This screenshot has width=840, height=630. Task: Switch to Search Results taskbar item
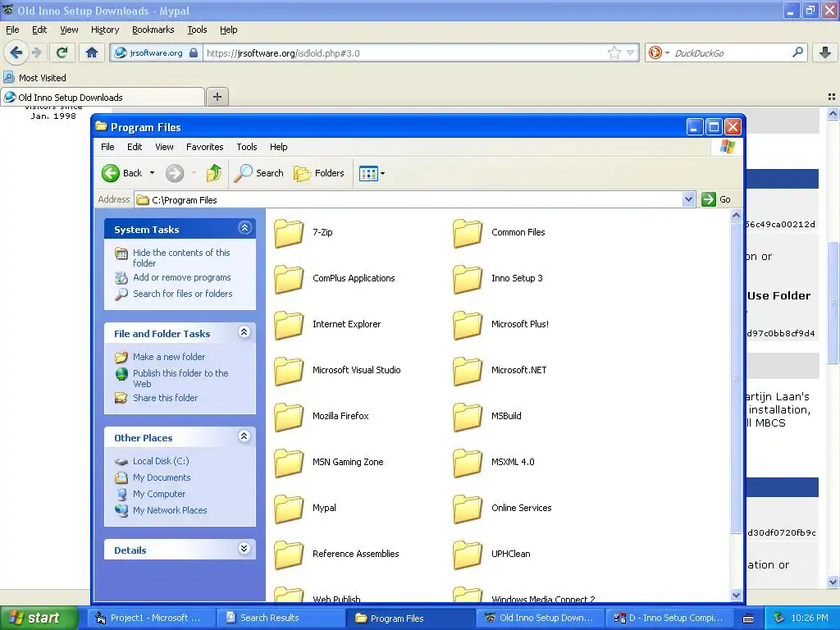279,618
